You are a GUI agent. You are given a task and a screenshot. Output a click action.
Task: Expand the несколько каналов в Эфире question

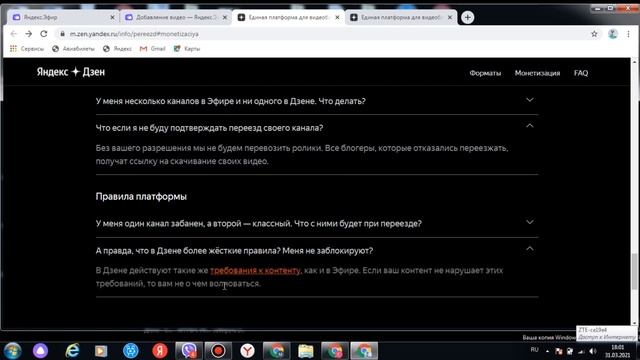coord(529,100)
